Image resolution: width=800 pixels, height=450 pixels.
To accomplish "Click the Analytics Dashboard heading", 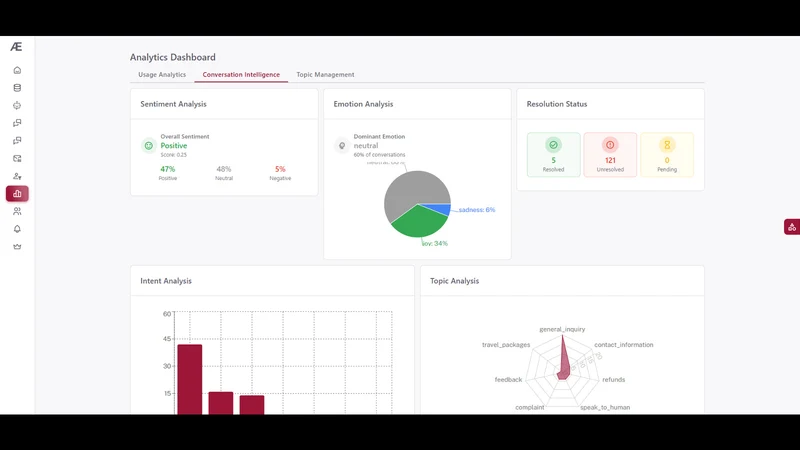I will click(x=172, y=57).
